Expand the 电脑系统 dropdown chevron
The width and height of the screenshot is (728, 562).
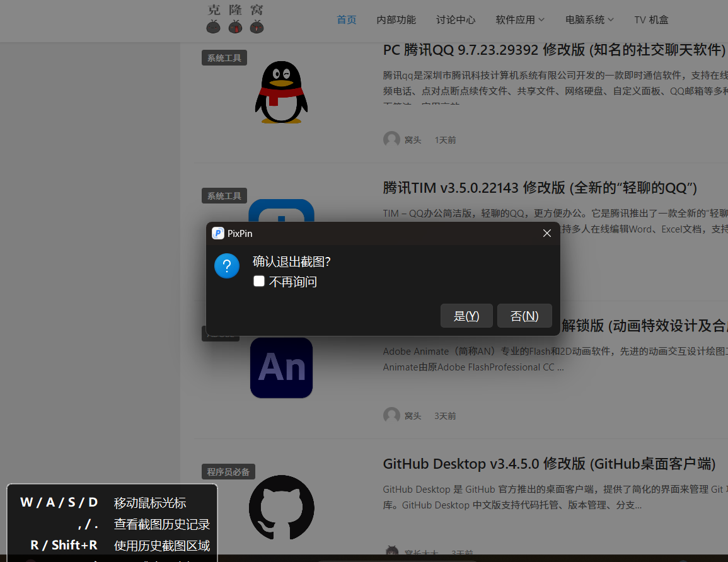(x=611, y=20)
